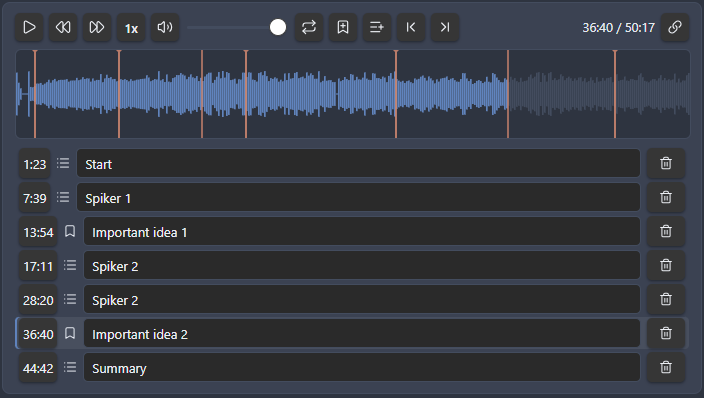Delete the 17:11 marker via trash icon
Screen dimensions: 704x398
(666, 266)
